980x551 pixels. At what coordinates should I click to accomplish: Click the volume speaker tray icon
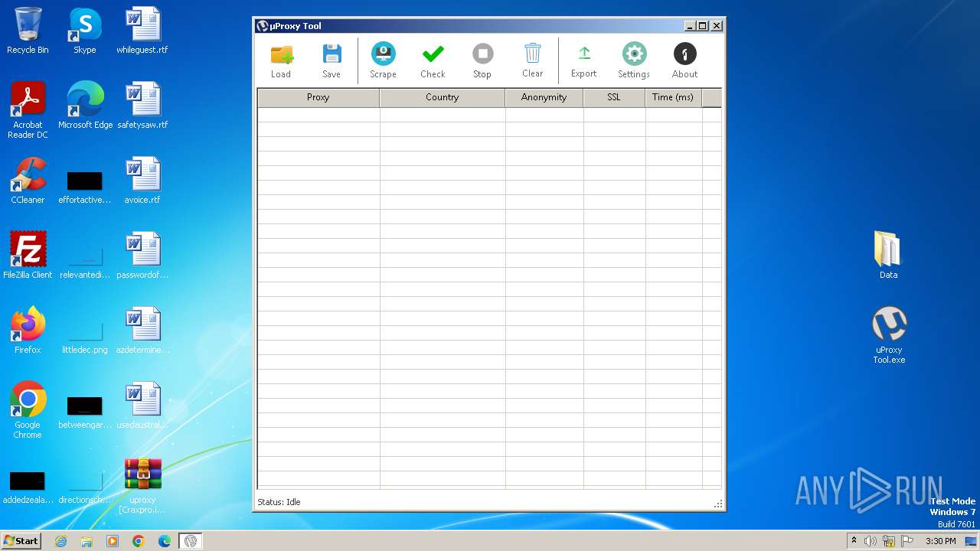pos(871,541)
